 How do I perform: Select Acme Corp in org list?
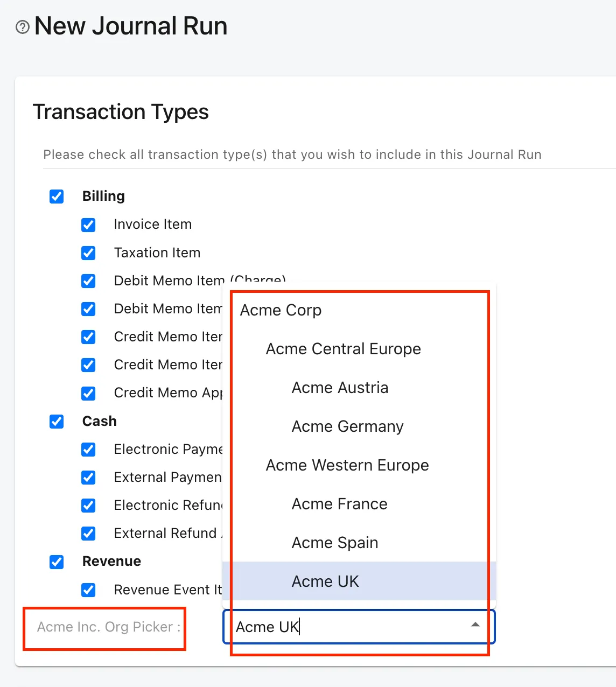(359, 310)
